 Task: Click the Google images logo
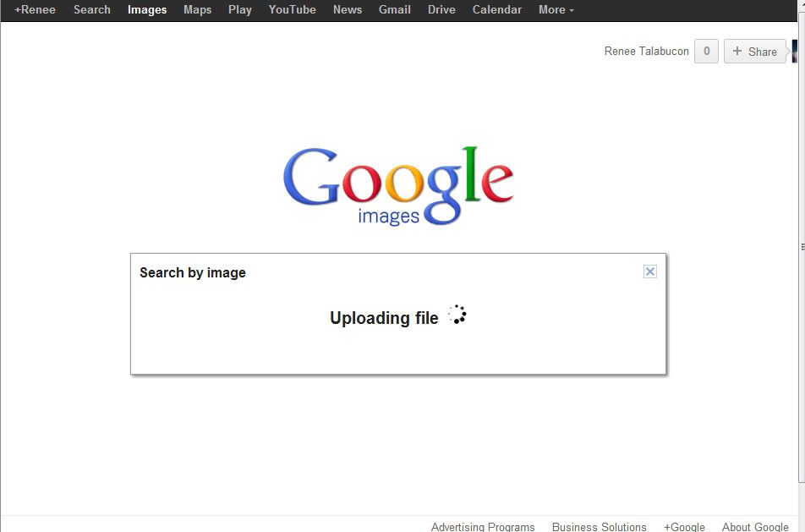pos(398,186)
